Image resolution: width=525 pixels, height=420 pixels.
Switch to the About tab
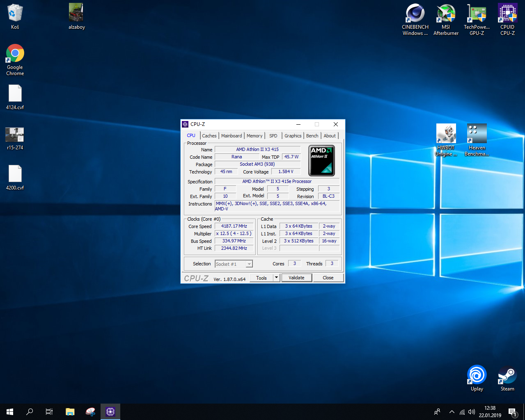click(x=330, y=136)
